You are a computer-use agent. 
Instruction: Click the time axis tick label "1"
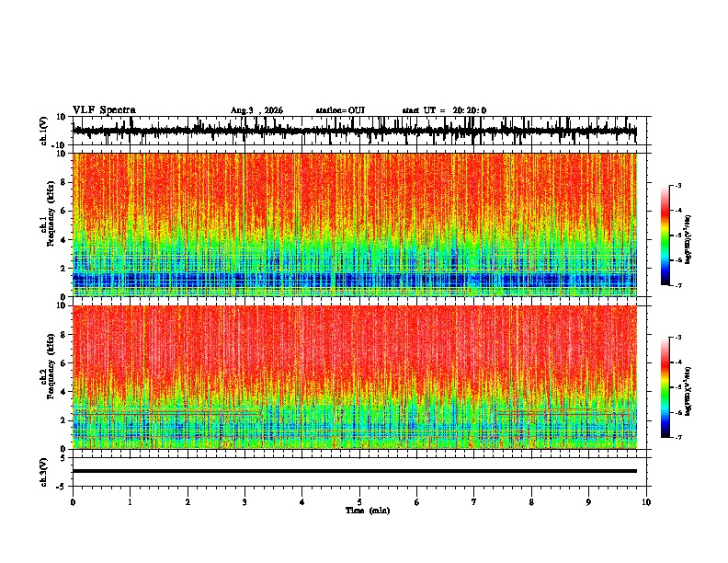pos(130,502)
